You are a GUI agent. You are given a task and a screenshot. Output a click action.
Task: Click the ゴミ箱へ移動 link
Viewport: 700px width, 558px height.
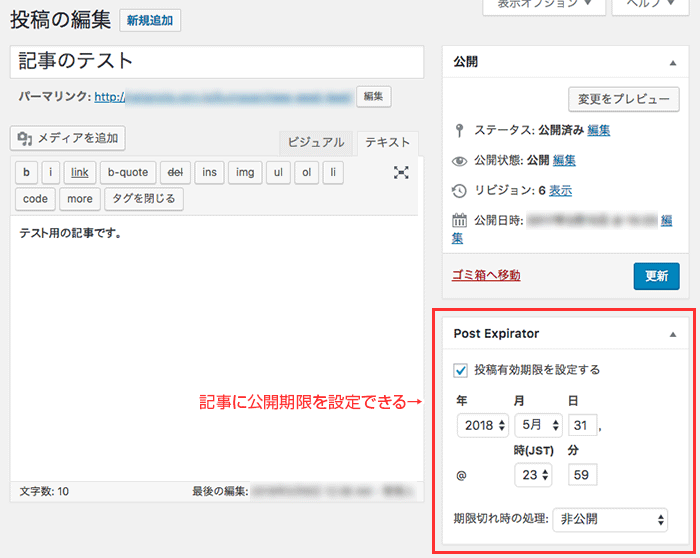486,275
